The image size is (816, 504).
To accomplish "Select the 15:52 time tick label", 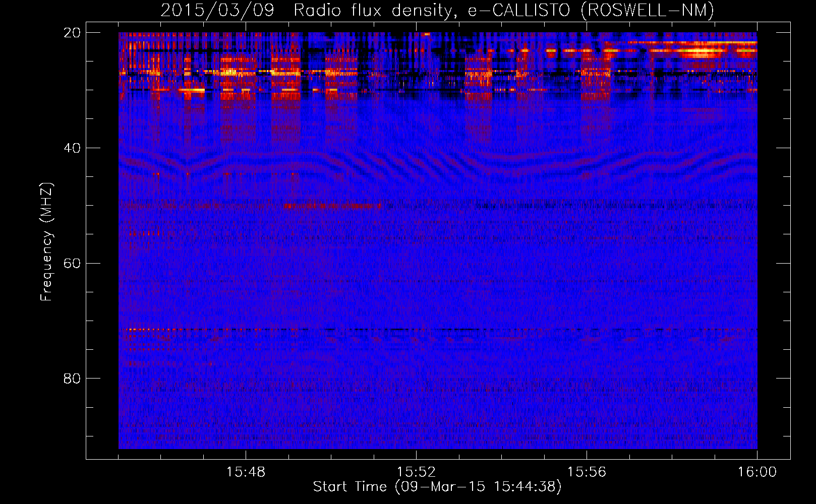I will click(x=416, y=472).
